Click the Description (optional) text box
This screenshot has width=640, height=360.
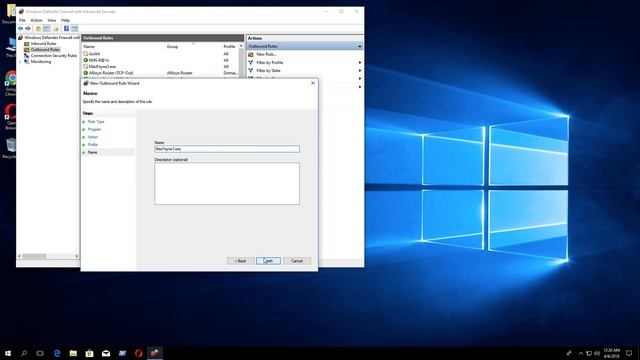[227, 184]
